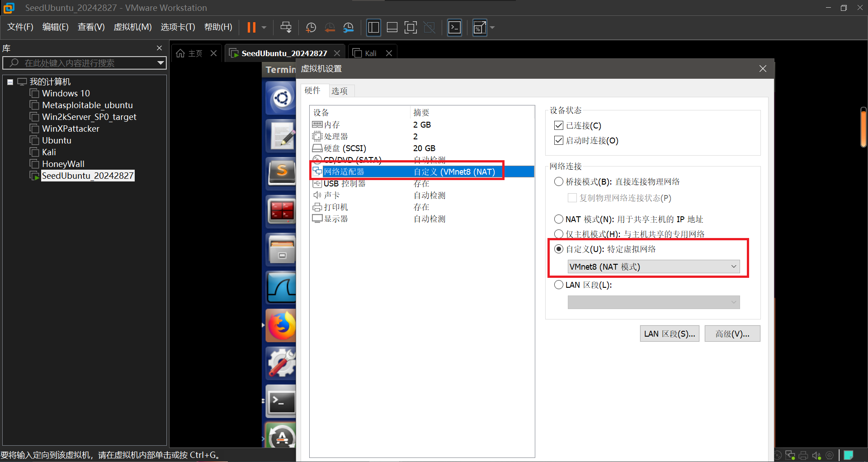Select LAN 区段(L) radio button
The image size is (868, 462).
point(559,285)
